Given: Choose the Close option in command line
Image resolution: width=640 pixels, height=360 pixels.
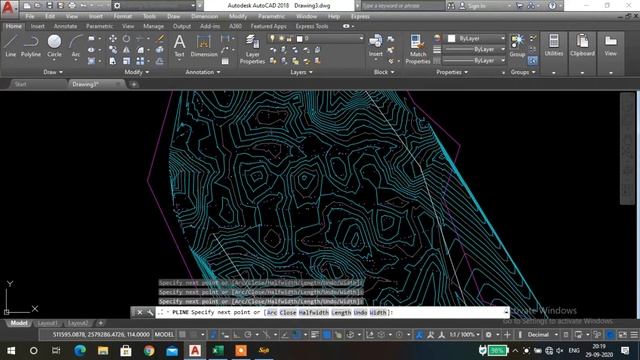Looking at the screenshot, I should (x=288, y=312).
